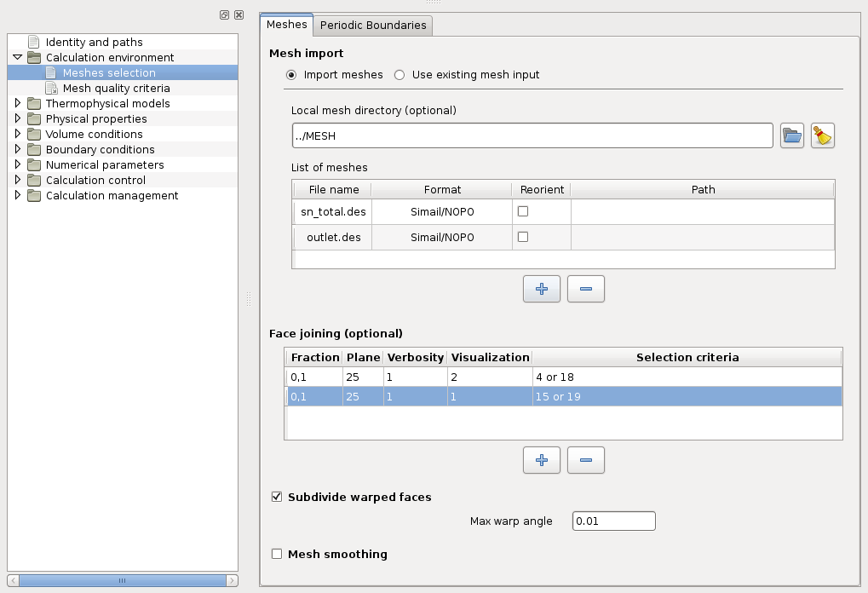The width and height of the screenshot is (868, 593).
Task: Expand the Boundary conditions node
Action: coord(17,149)
